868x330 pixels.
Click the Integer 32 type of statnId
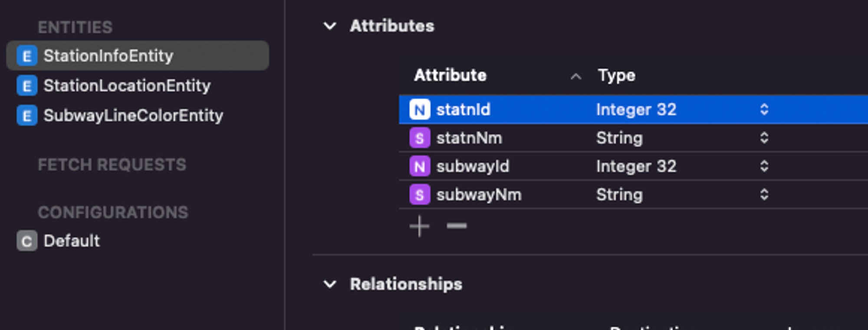pyautogui.click(x=636, y=110)
